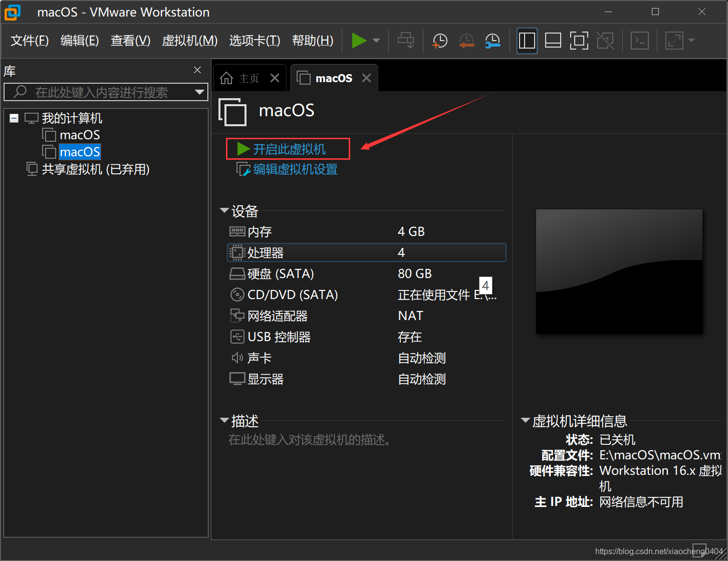
Task: Open the console view icon
Action: click(640, 41)
